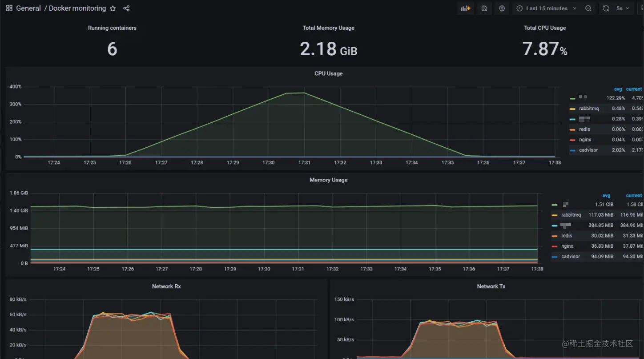Open dashboard settings gear icon
The width and height of the screenshot is (644, 359).
pyautogui.click(x=502, y=8)
